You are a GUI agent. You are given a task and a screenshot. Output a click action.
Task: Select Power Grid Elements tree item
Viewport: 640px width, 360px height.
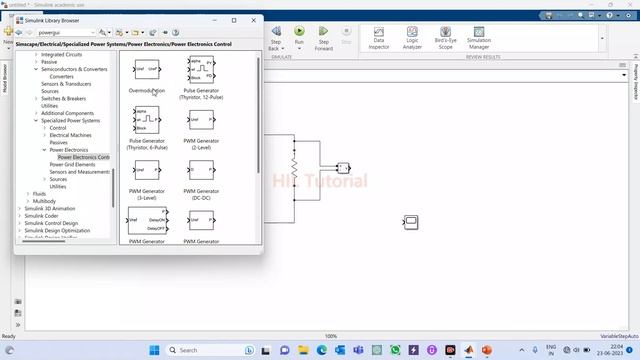(72, 164)
